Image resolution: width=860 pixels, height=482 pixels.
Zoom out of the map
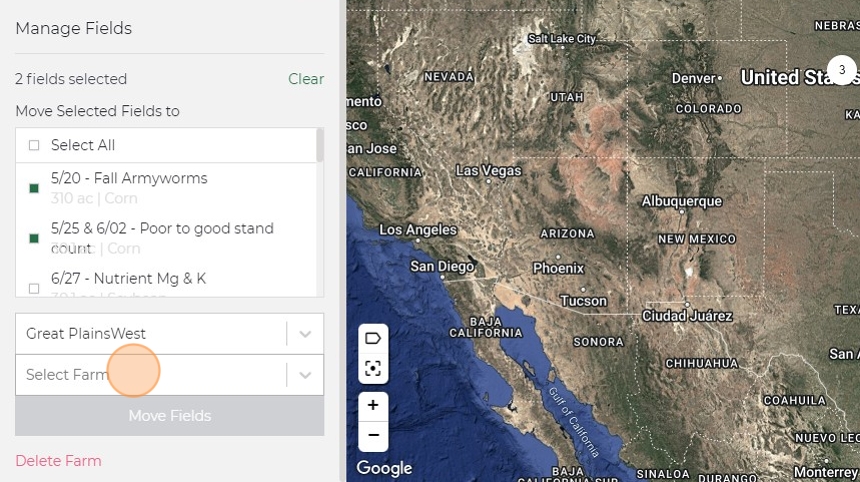(373, 435)
